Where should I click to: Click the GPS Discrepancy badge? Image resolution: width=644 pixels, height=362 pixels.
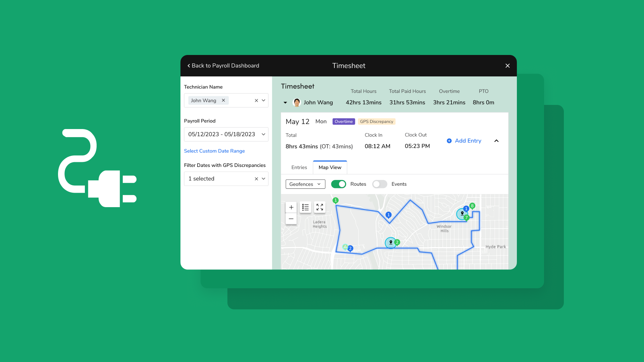click(376, 121)
